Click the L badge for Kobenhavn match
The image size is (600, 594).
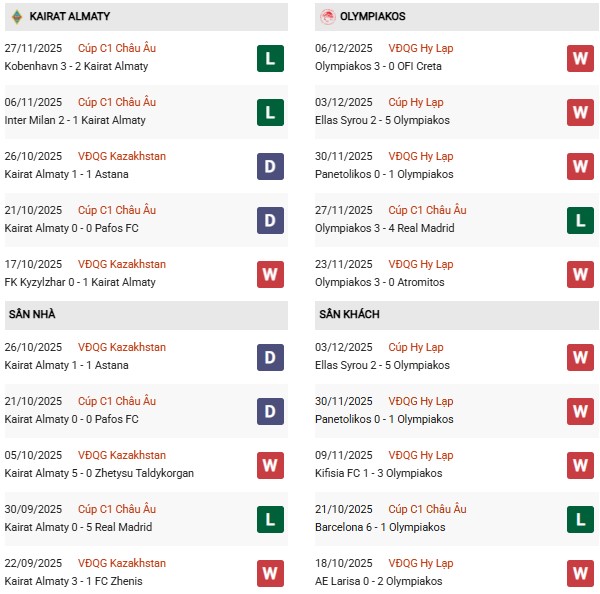point(270,58)
